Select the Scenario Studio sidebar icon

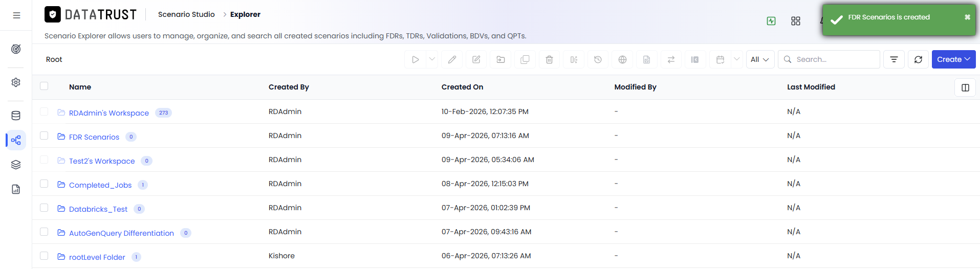coord(16,140)
